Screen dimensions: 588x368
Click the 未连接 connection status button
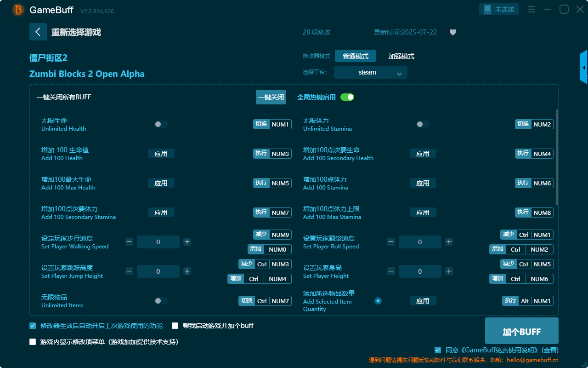pyautogui.click(x=499, y=9)
